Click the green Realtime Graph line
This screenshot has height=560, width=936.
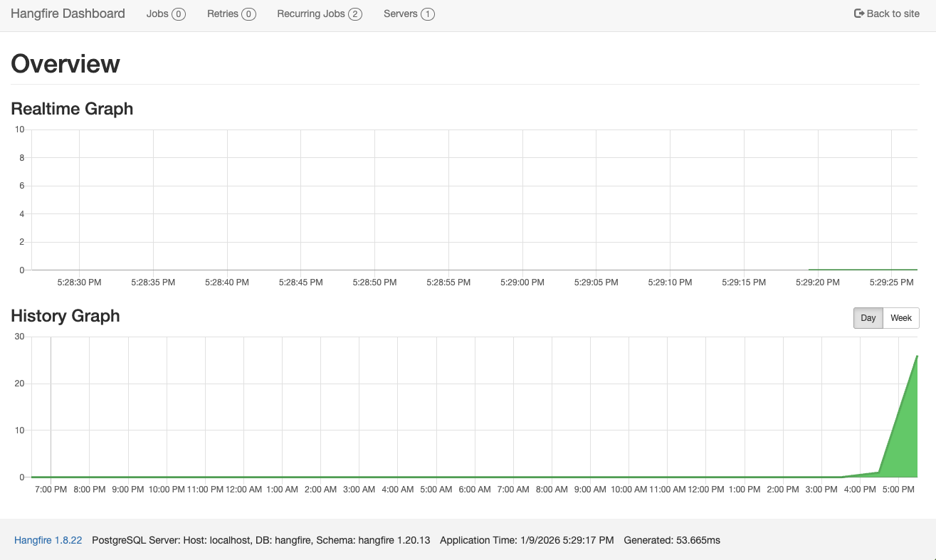pyautogui.click(x=861, y=269)
